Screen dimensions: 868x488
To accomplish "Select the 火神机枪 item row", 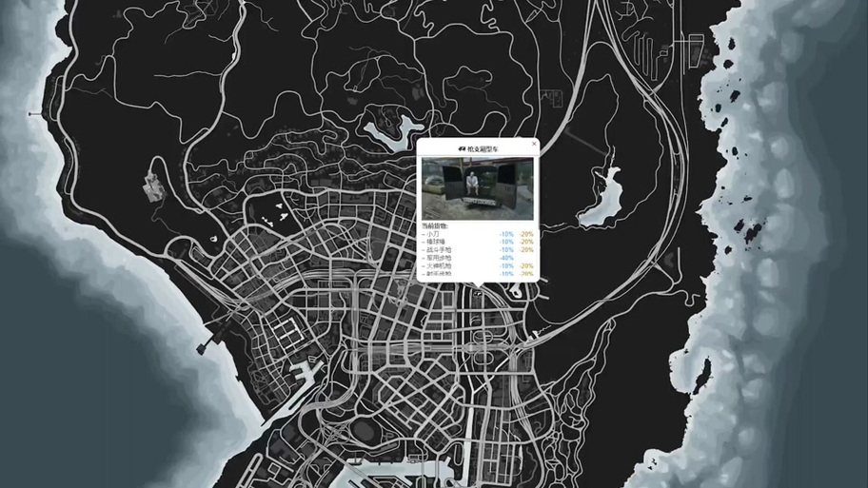I will tap(478, 266).
